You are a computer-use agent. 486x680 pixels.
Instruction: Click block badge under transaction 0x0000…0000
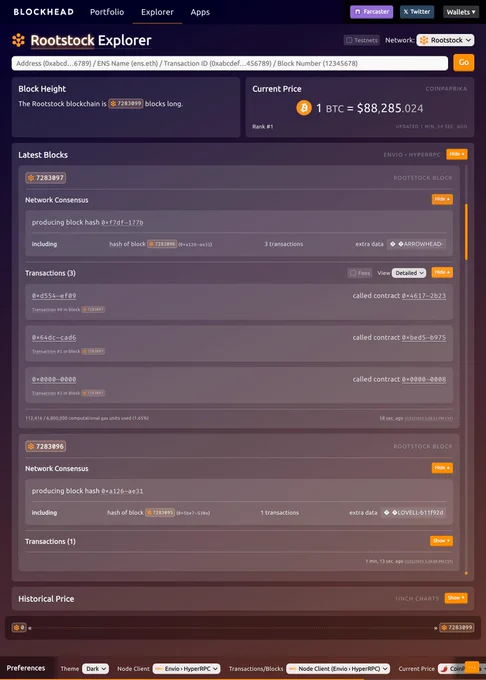pos(93,393)
